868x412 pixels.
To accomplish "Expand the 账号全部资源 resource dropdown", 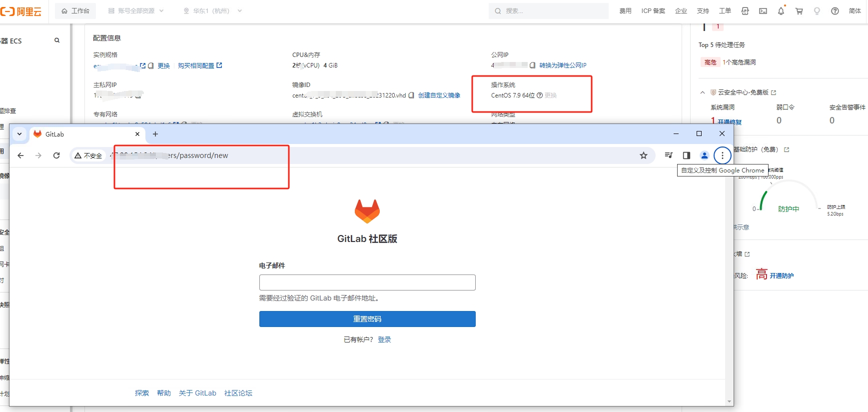I will [x=136, y=11].
